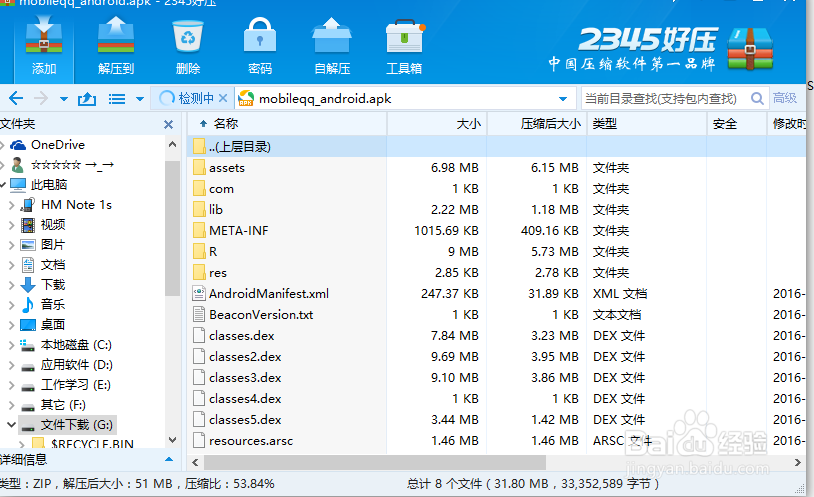Open the view mode dropdown arrow
The image size is (814, 497).
(x=140, y=99)
